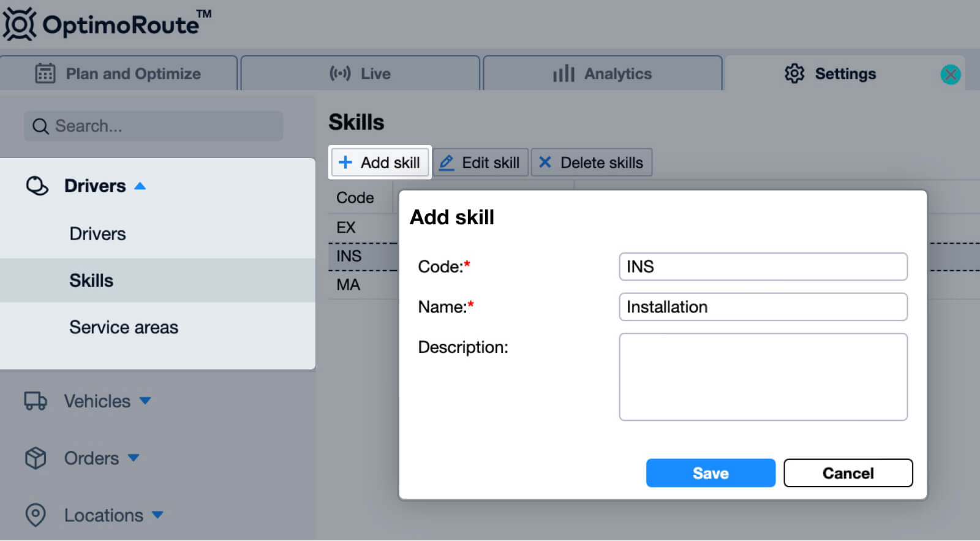The image size is (980, 541).
Task: Expand the Locations section arrow
Action: pyautogui.click(x=157, y=515)
